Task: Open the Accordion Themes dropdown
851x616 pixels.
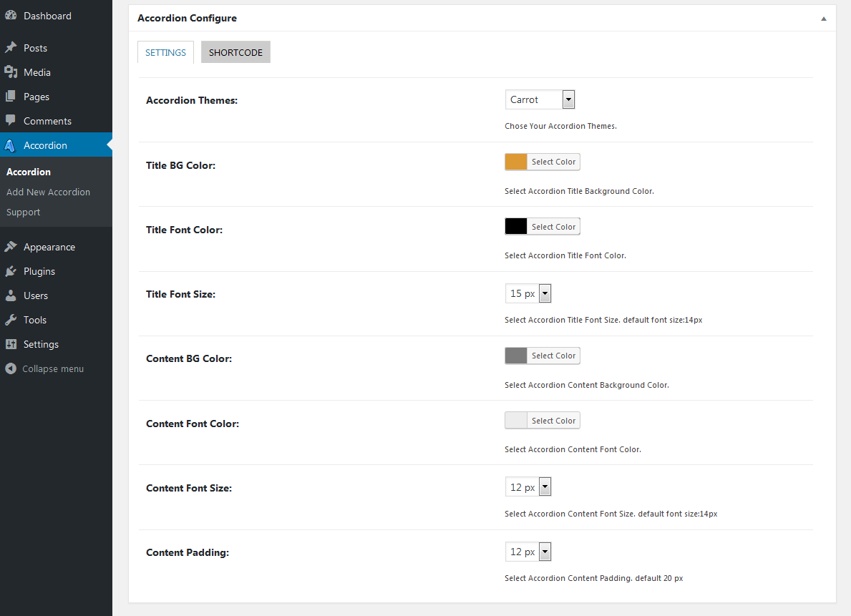Action: [x=540, y=99]
